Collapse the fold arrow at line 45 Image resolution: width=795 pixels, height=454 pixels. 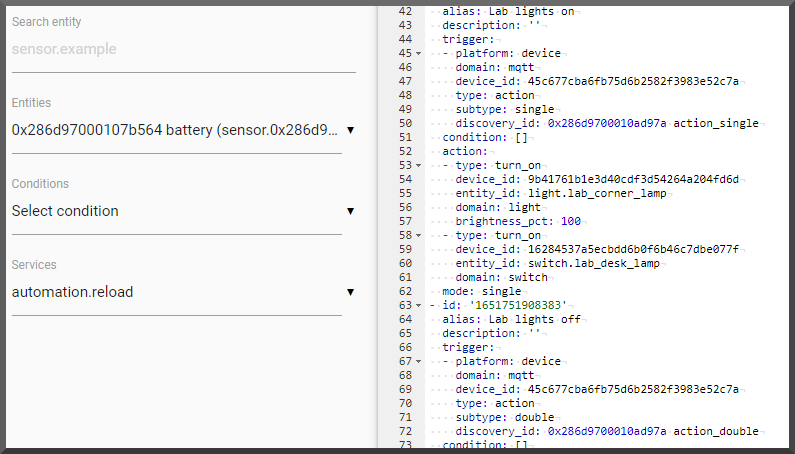418,53
